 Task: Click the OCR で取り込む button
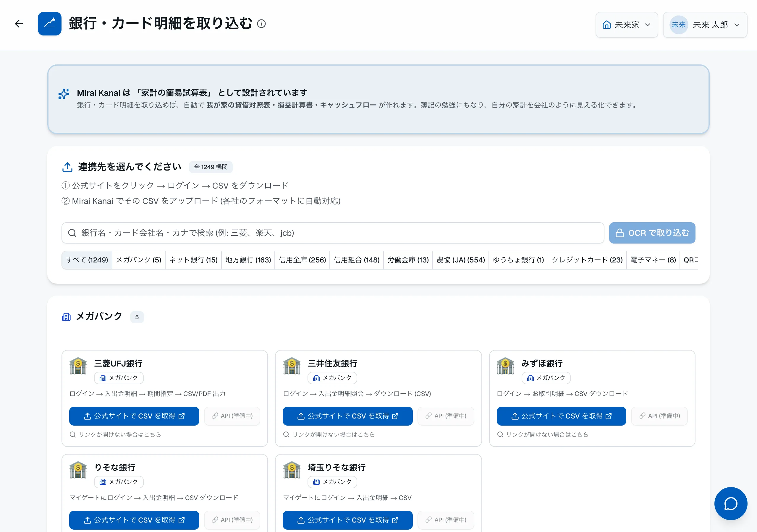pyautogui.click(x=652, y=233)
